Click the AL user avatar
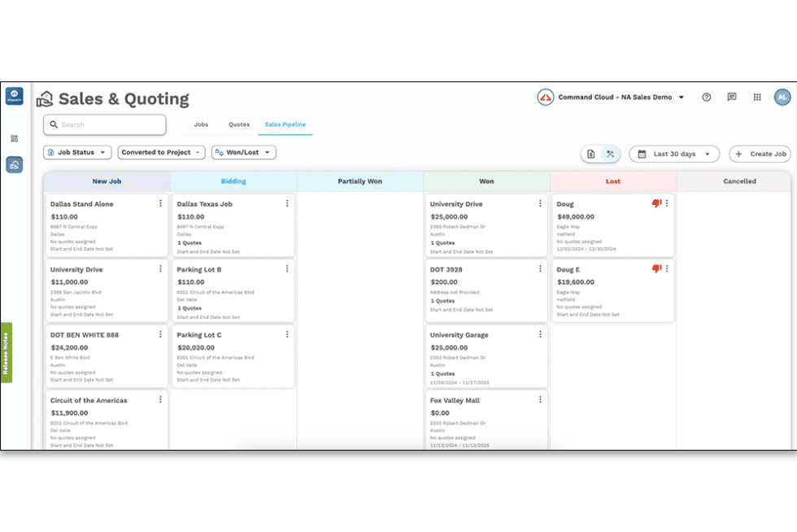Screen dimensions: 797x532 [782, 97]
